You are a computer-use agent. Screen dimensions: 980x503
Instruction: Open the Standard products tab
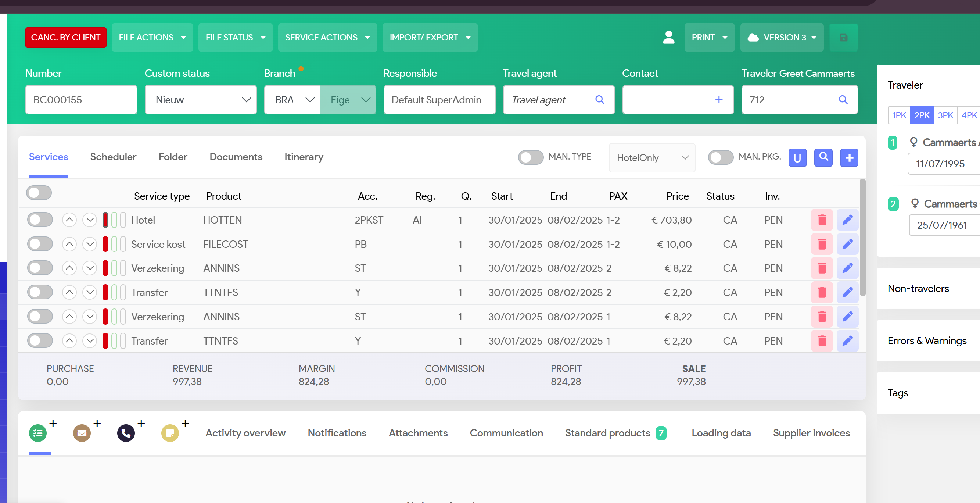[x=607, y=433]
